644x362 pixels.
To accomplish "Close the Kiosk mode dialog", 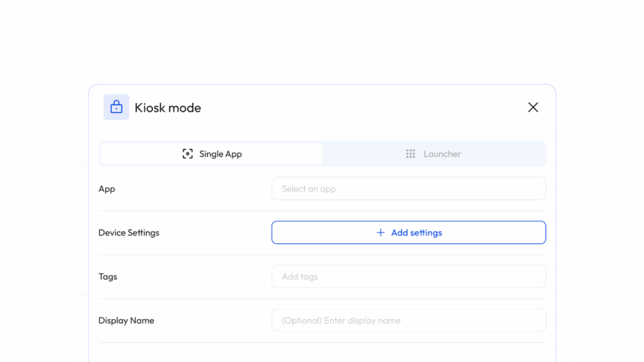I will [x=533, y=107].
